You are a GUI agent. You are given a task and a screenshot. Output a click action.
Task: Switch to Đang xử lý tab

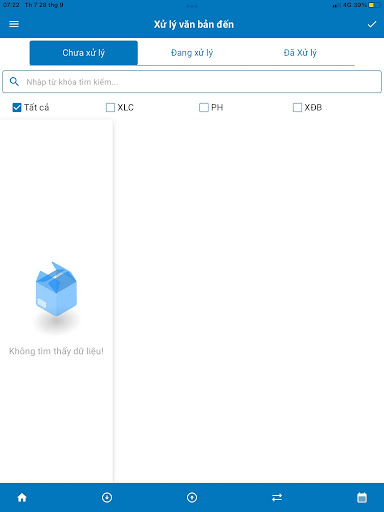(192, 53)
